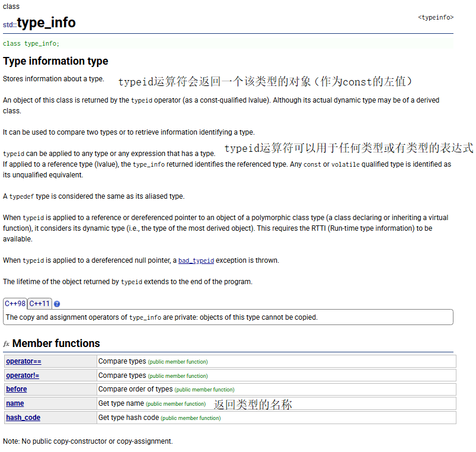Click the note about no public copy-constructor

click(x=88, y=441)
